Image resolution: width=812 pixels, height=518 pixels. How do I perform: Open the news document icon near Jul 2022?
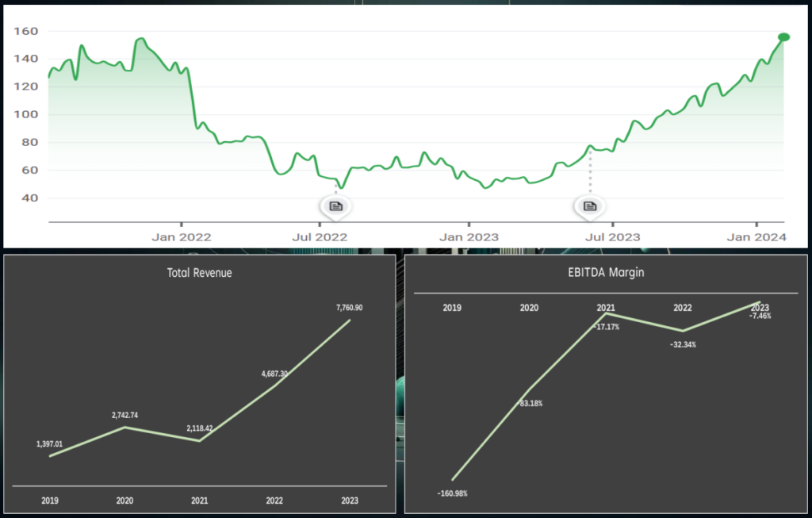(x=335, y=206)
